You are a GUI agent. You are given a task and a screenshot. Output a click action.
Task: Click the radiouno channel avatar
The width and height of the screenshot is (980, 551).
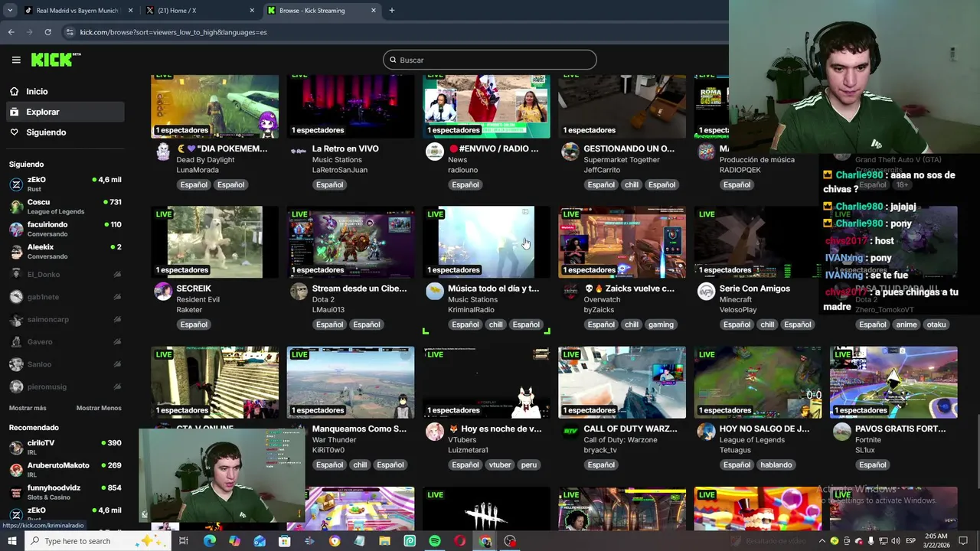[435, 152]
